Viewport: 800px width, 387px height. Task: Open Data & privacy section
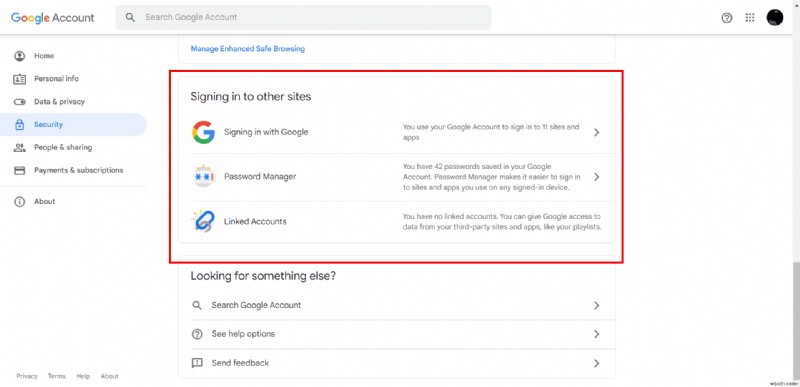pos(59,101)
